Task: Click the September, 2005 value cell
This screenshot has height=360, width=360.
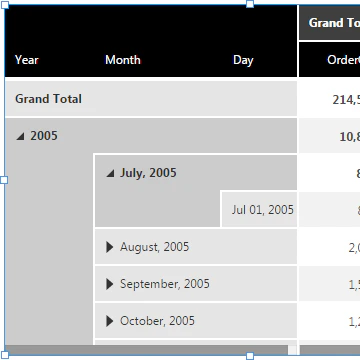Action: click(329, 284)
